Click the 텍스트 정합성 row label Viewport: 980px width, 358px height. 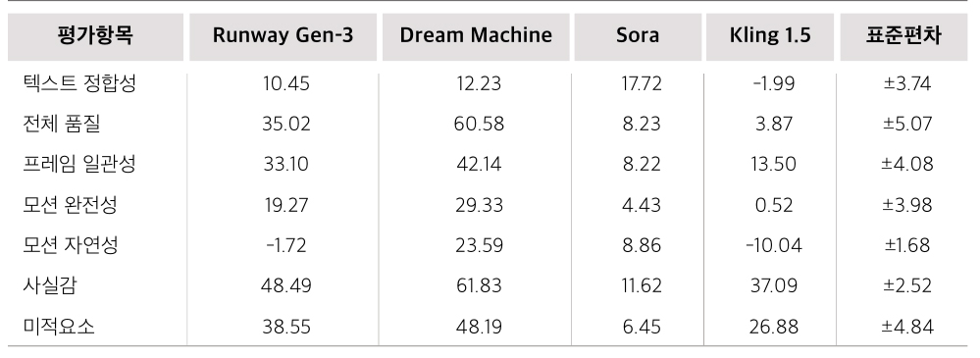point(79,83)
